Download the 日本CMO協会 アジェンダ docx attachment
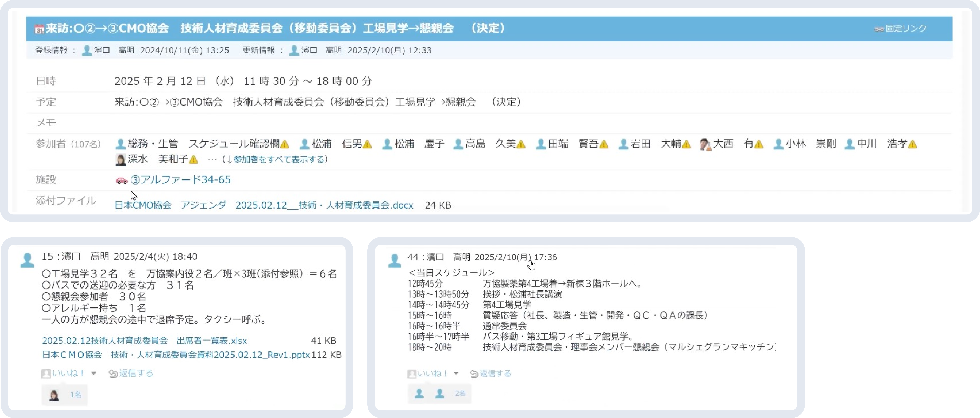Viewport: 980px width, 418px height. pyautogui.click(x=264, y=205)
